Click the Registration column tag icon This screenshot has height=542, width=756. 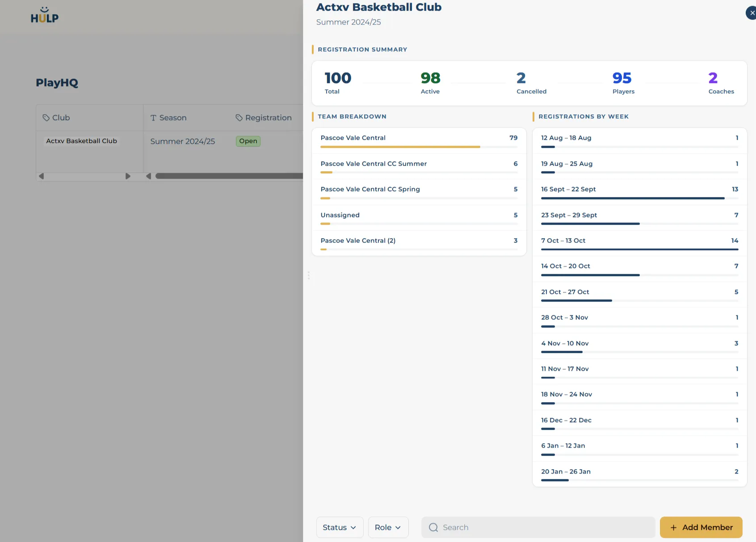coord(239,118)
